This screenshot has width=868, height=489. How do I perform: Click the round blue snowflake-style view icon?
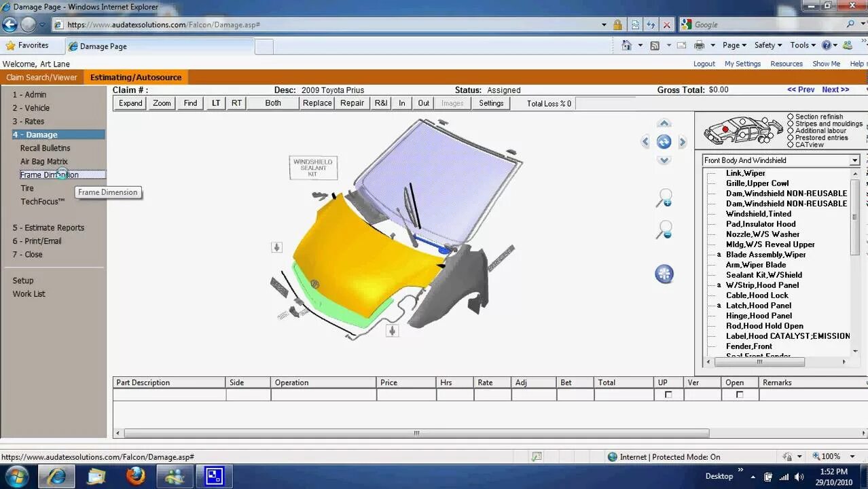664,274
